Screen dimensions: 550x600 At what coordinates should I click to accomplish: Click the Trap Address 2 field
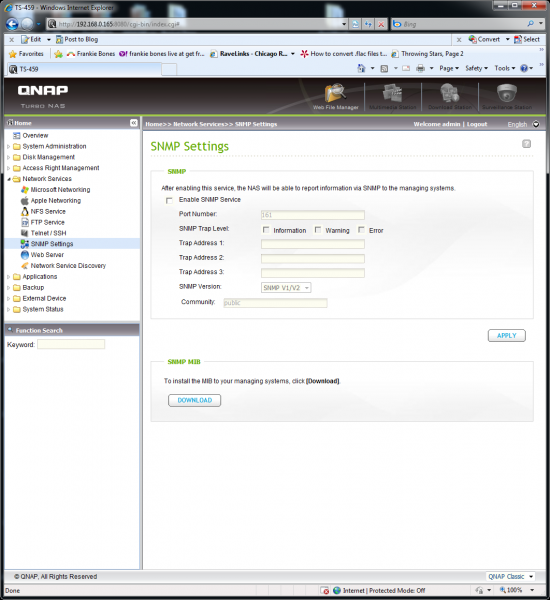313,258
